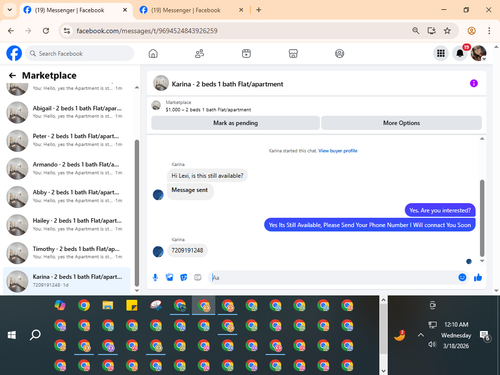Reload the page
This screenshot has width=500, height=375.
tap(46, 31)
